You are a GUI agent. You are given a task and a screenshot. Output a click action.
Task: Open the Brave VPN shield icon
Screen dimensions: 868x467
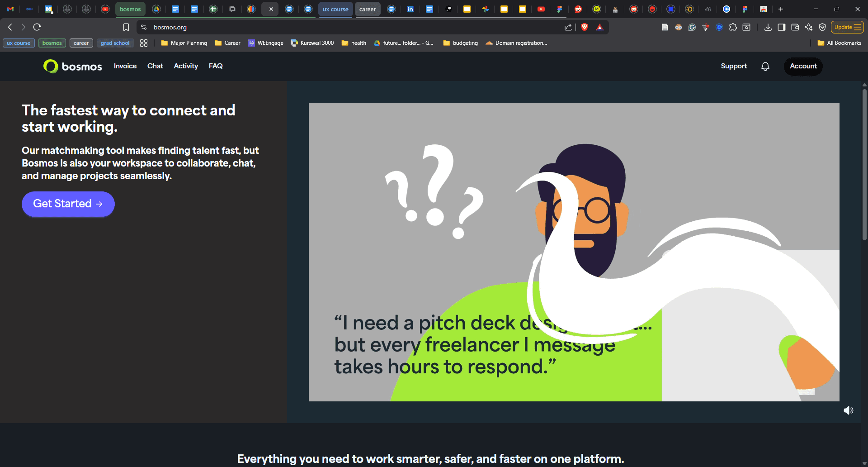click(822, 27)
